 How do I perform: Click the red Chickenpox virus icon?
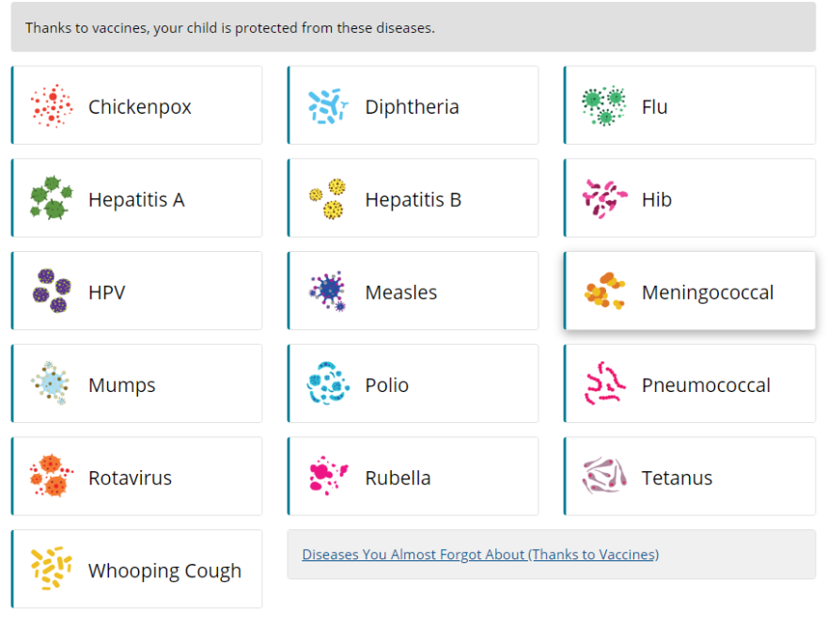(x=51, y=106)
